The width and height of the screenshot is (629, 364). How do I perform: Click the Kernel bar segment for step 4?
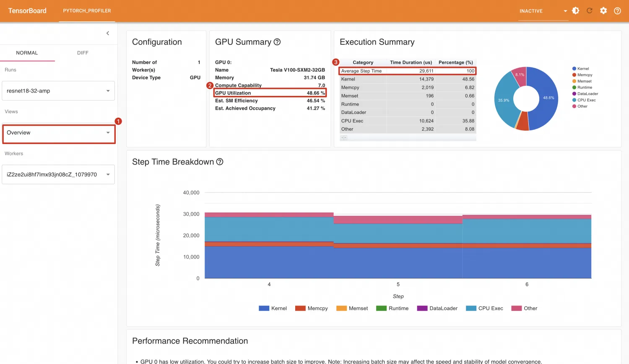[269, 262]
